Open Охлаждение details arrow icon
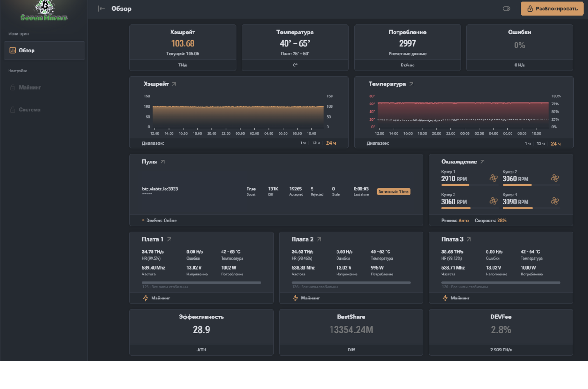Image resolution: width=588 pixels, height=389 pixels. point(483,162)
